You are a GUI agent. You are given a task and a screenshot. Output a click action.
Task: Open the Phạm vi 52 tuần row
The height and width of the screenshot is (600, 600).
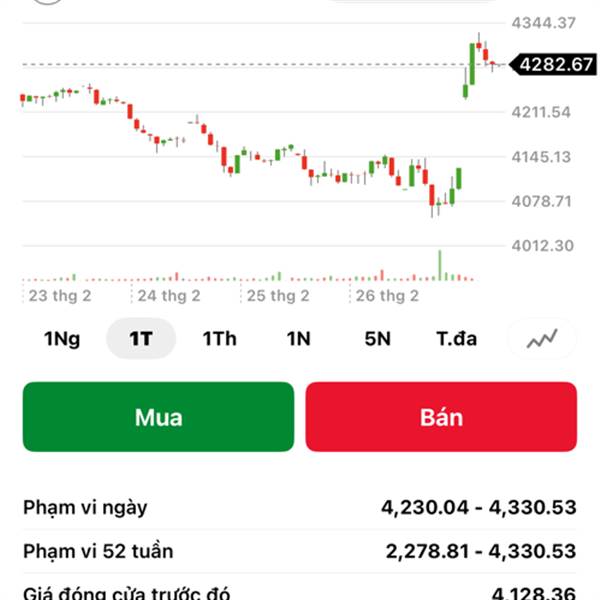pyautogui.click(x=300, y=551)
